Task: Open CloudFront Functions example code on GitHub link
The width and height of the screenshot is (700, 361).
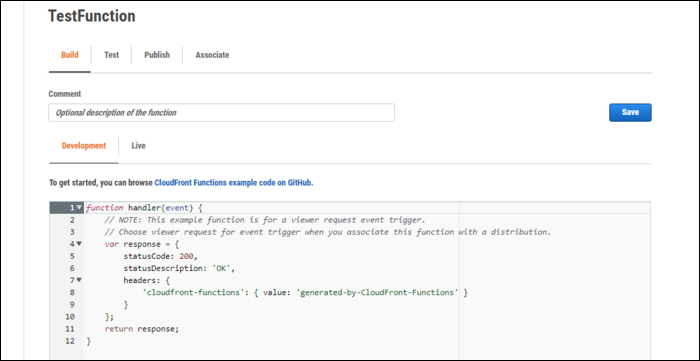Action: click(x=233, y=183)
